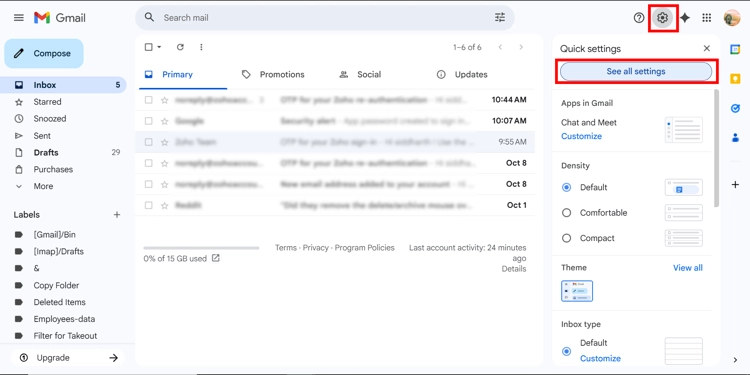Screen dimensions: 750x375
Task: Choose Comfortable density
Action: [x=566, y=213]
